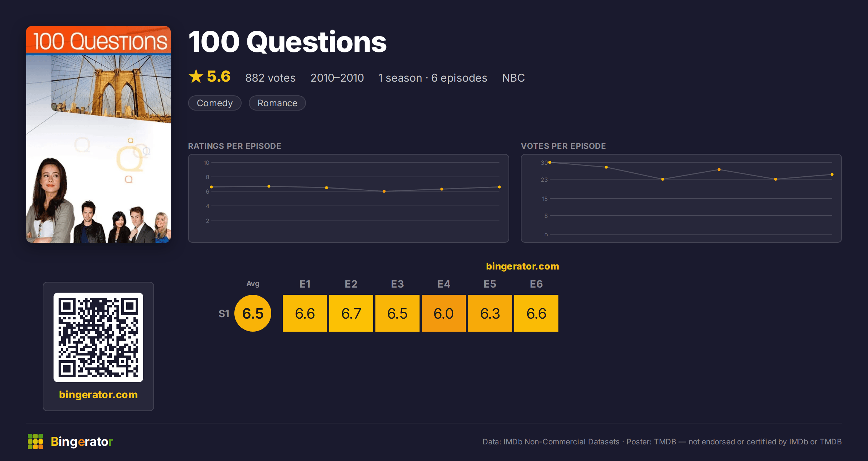
Task: Select episode E6 tile rated 6.6
Action: (536, 313)
